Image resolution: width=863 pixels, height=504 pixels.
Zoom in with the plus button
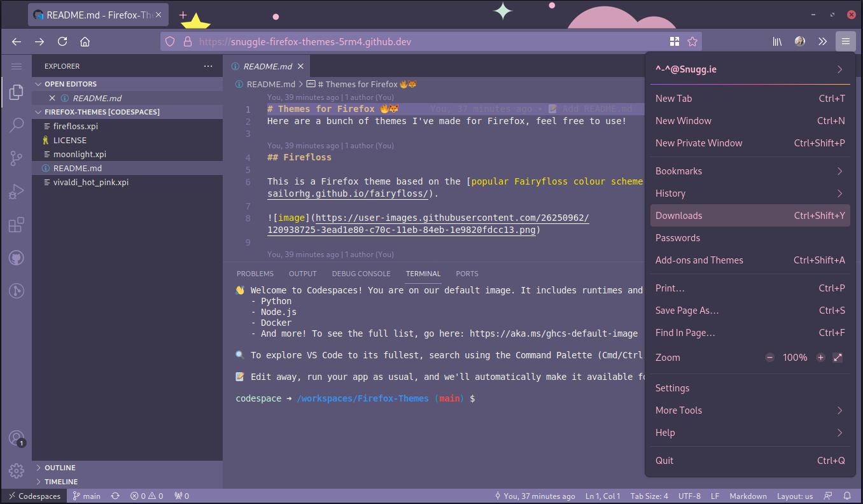point(820,358)
